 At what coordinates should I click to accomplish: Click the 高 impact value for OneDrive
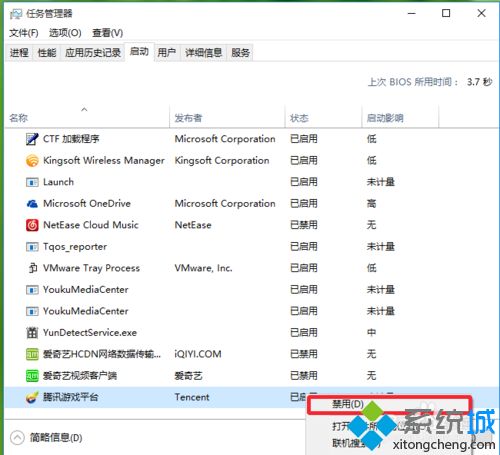371,204
